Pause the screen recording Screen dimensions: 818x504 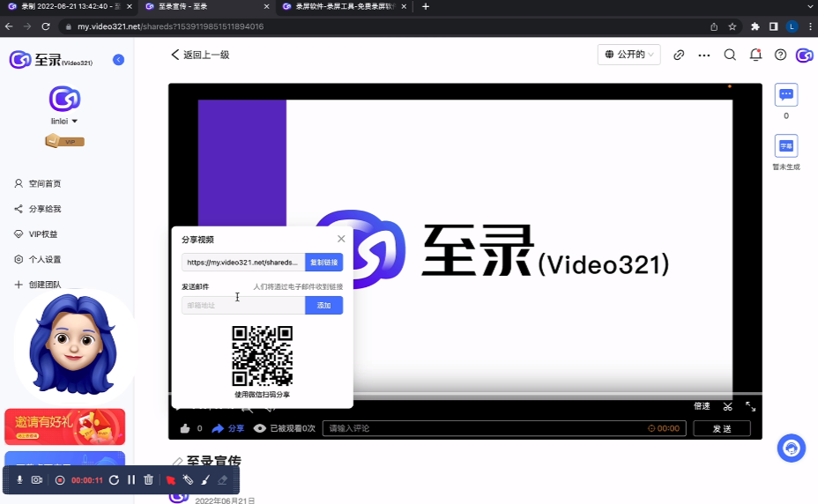pyautogui.click(x=131, y=480)
